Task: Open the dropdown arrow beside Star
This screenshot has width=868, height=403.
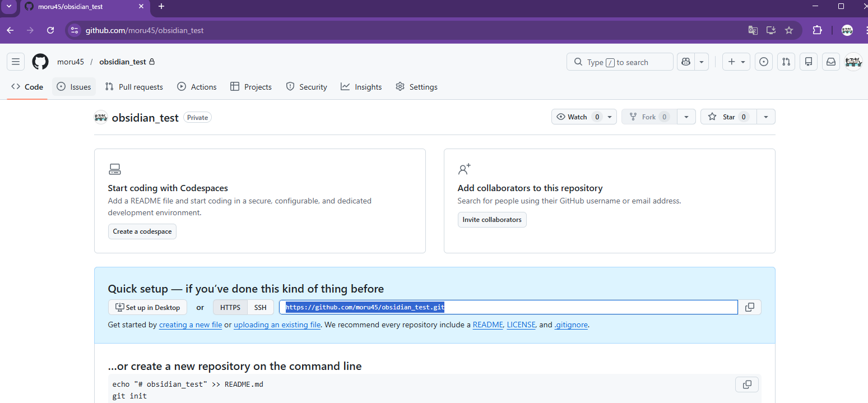Action: 766,117
